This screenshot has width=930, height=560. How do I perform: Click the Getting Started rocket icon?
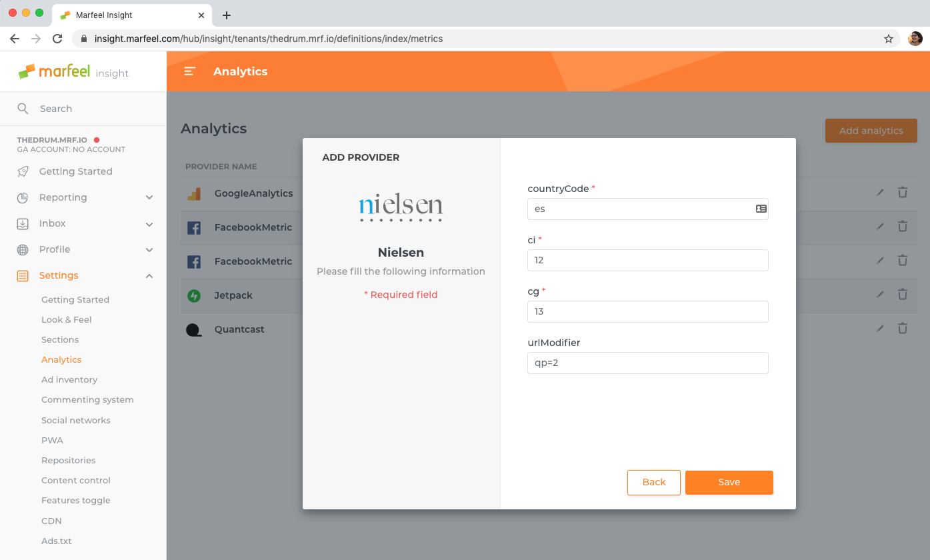(x=23, y=171)
